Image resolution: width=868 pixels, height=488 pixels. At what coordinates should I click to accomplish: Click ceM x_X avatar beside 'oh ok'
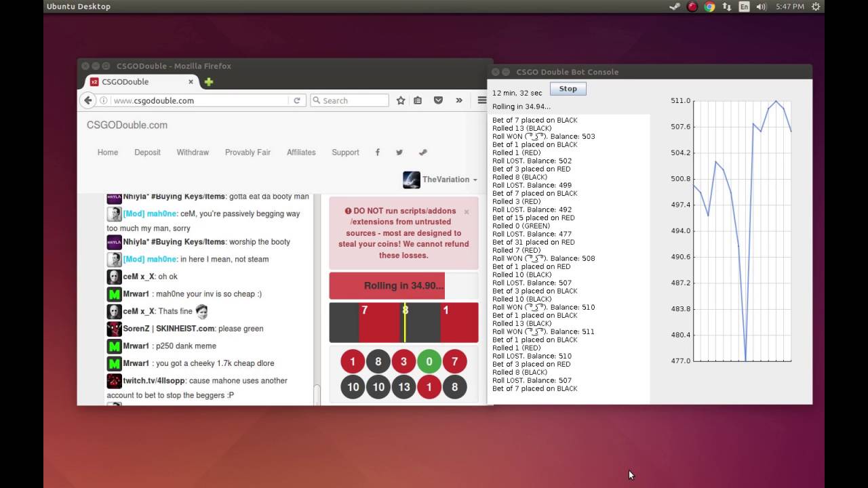tap(114, 277)
